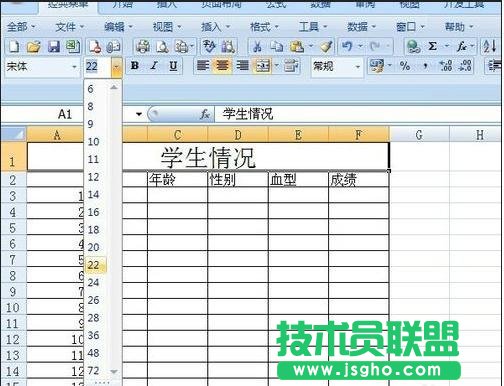Image resolution: width=504 pixels, height=386 pixels.
Task: Toggle center alignment
Action: (223, 66)
